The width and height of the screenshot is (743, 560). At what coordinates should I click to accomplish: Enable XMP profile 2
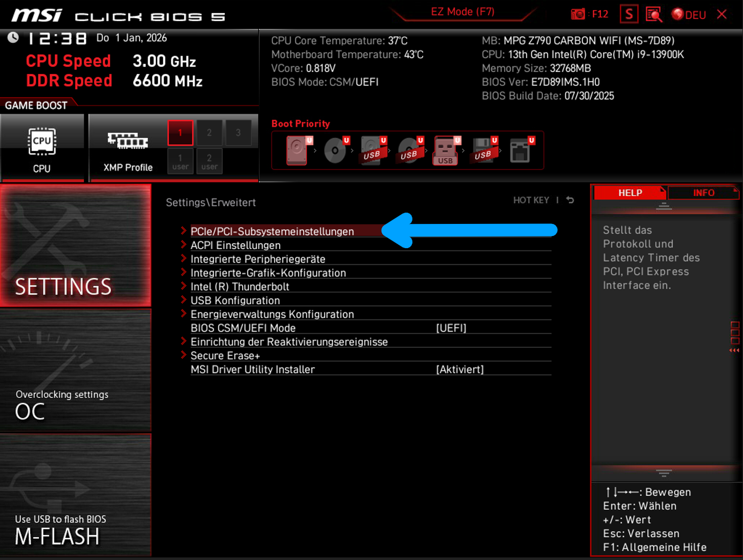pos(209,133)
